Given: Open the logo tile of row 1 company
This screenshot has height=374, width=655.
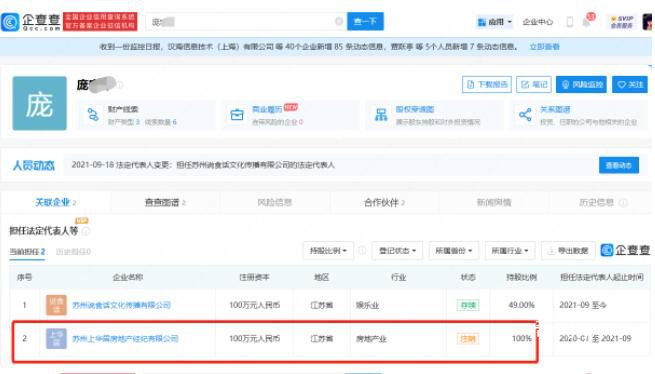Looking at the screenshot, I should [56, 305].
